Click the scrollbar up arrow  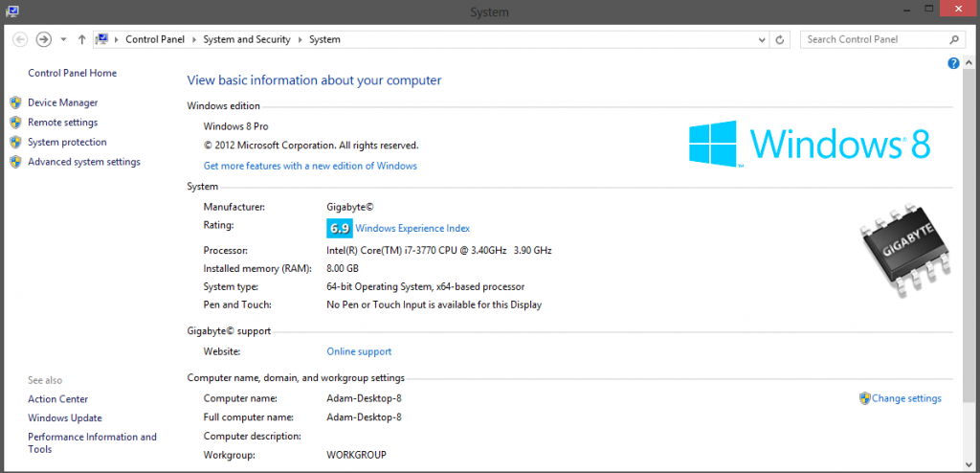[x=969, y=63]
